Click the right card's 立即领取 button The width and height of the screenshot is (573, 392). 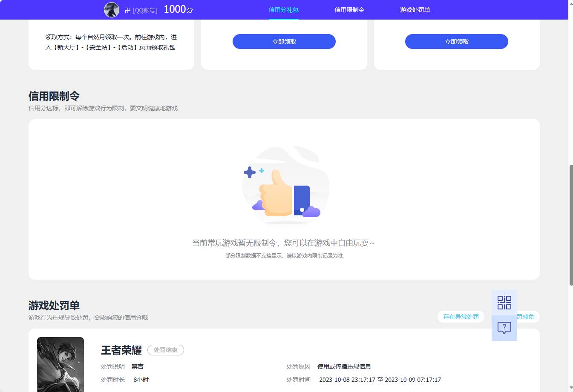(457, 42)
